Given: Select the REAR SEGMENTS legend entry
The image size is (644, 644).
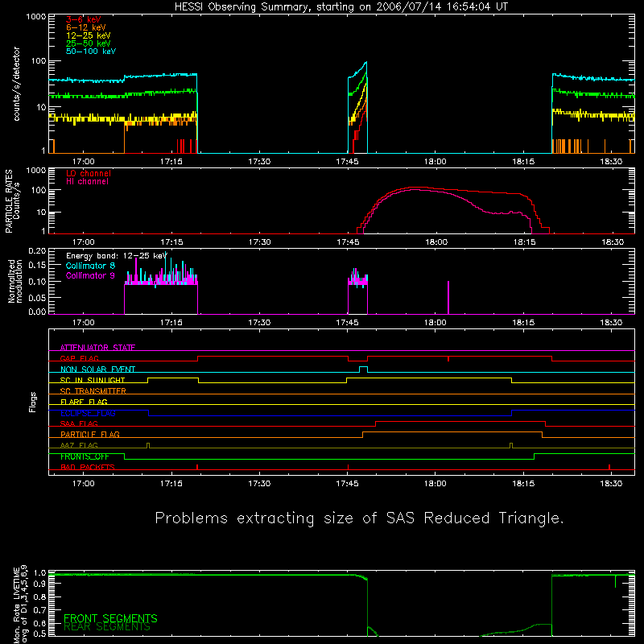Looking at the screenshot, I should 107,627.
